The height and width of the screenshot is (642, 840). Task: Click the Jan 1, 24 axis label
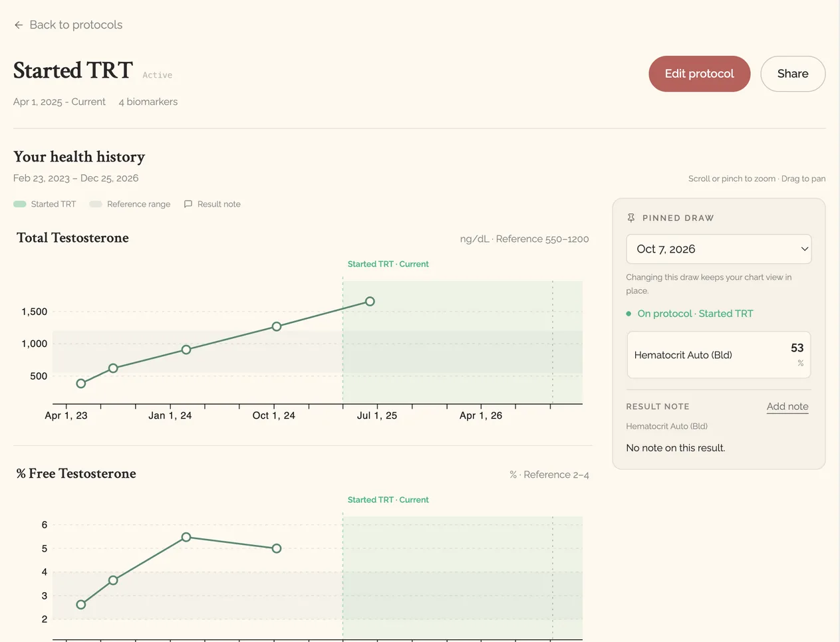(x=170, y=415)
